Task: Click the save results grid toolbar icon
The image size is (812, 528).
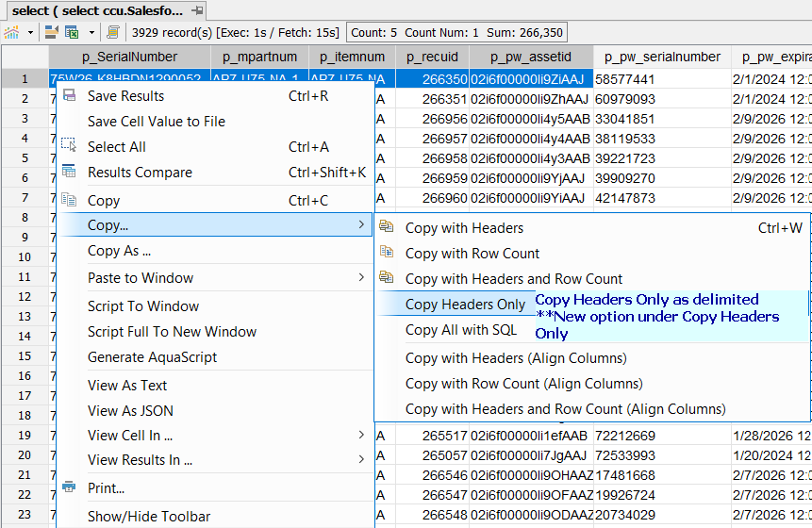Action: coord(50,32)
